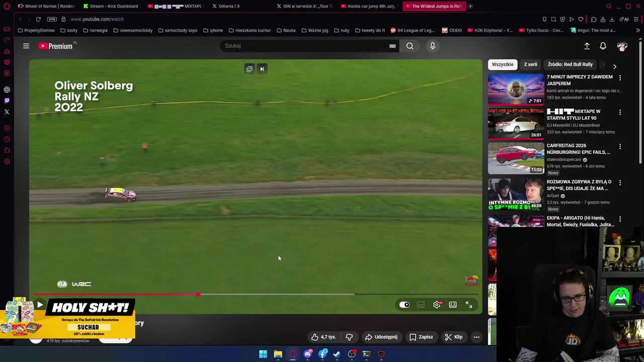The height and width of the screenshot is (362, 644).
Task: Open Windows Start menu
Action: coord(263,354)
